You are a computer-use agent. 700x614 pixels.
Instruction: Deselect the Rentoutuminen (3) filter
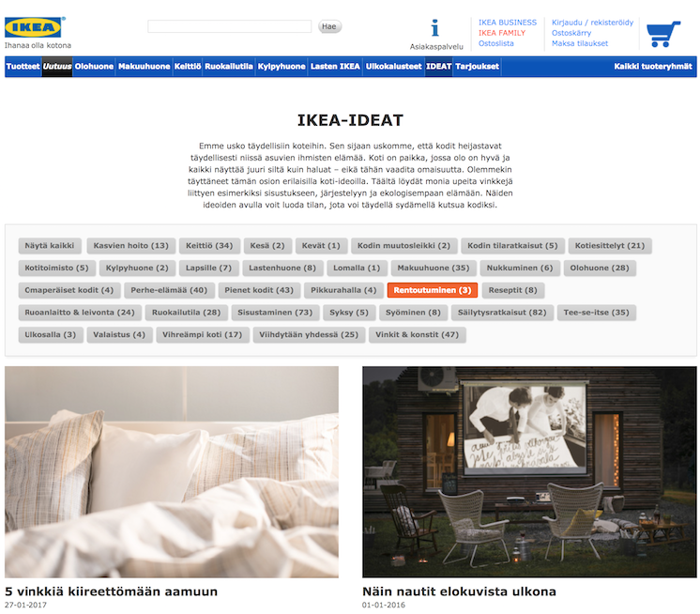(x=433, y=290)
